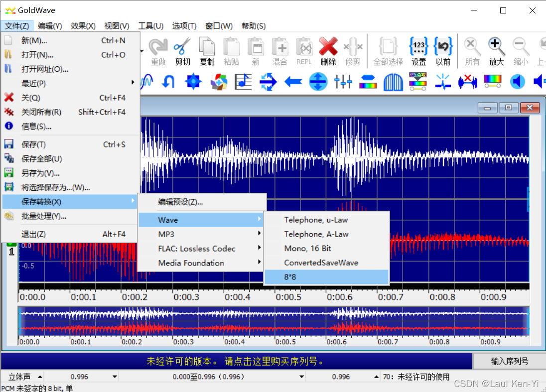The height and width of the screenshot is (392, 546).
Task: Click the Delete (删除) red X icon
Action: tap(328, 51)
